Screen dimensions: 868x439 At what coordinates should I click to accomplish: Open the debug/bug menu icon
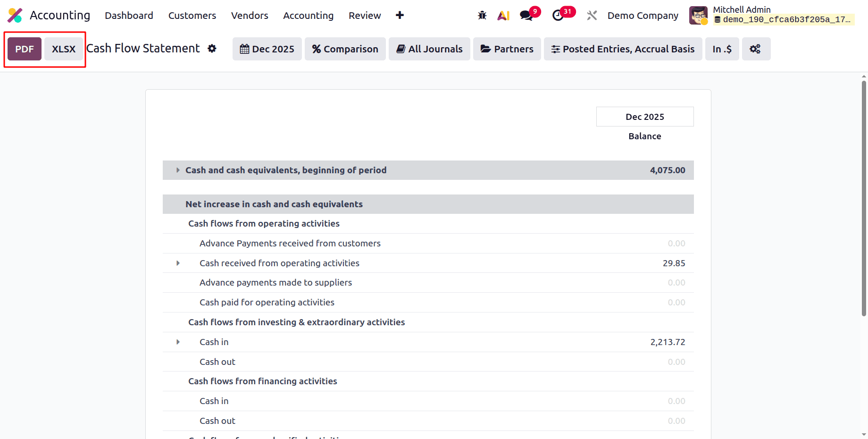coord(482,15)
